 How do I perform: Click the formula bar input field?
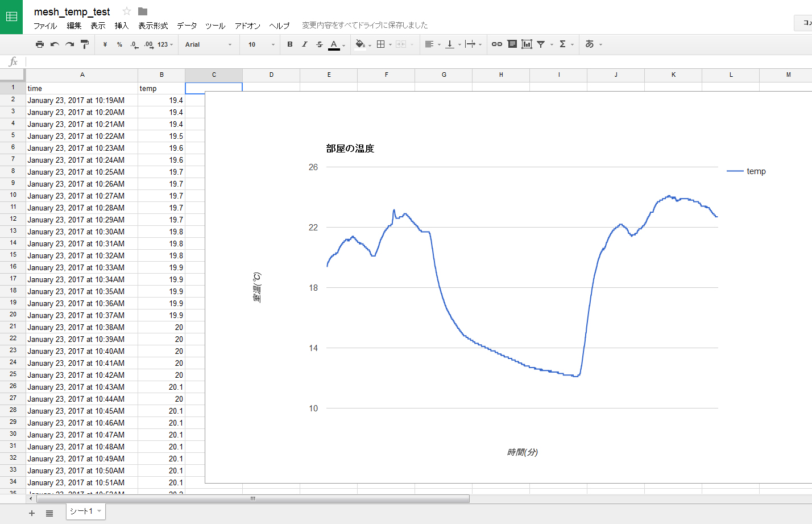pyautogui.click(x=398, y=61)
